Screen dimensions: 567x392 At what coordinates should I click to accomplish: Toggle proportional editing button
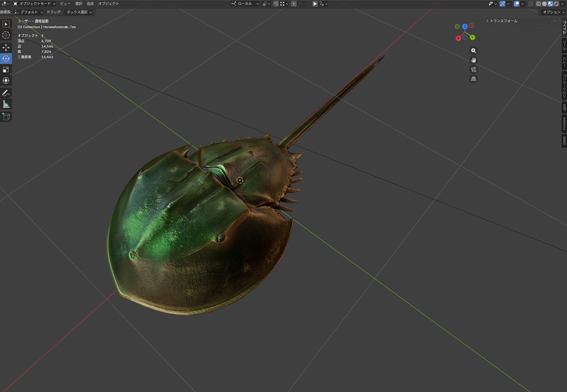coord(293,4)
